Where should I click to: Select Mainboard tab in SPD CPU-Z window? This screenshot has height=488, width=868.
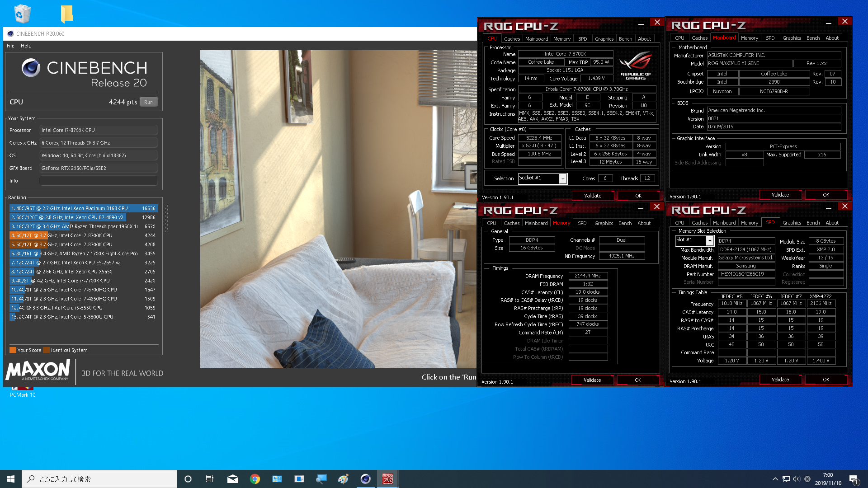[x=724, y=223]
